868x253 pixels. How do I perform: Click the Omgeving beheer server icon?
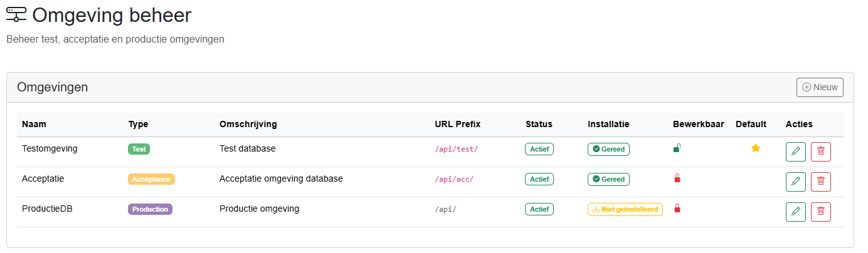tap(16, 15)
